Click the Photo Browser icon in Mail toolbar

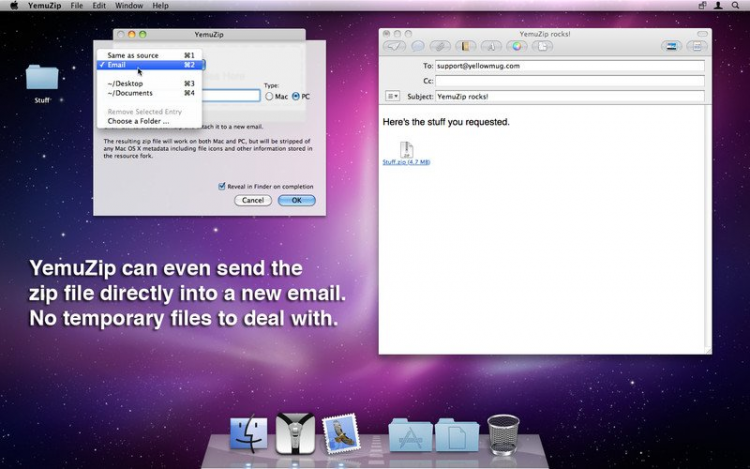(x=672, y=46)
